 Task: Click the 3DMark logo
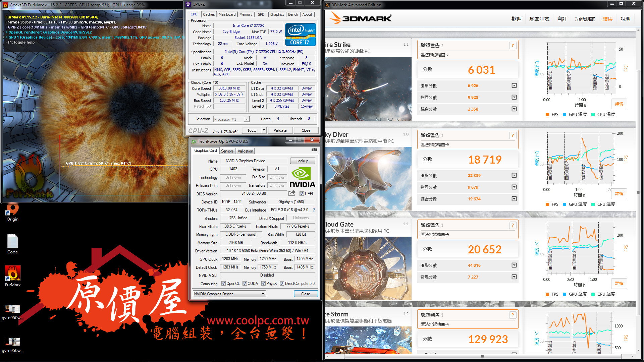361,18
